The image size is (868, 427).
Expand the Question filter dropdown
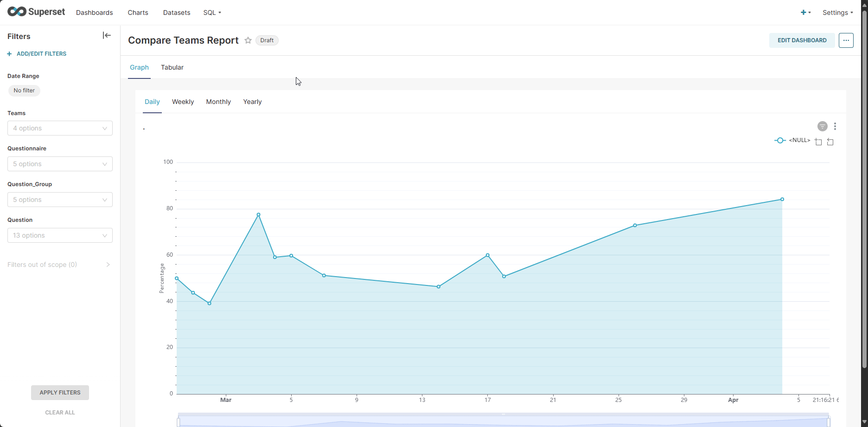pos(60,235)
